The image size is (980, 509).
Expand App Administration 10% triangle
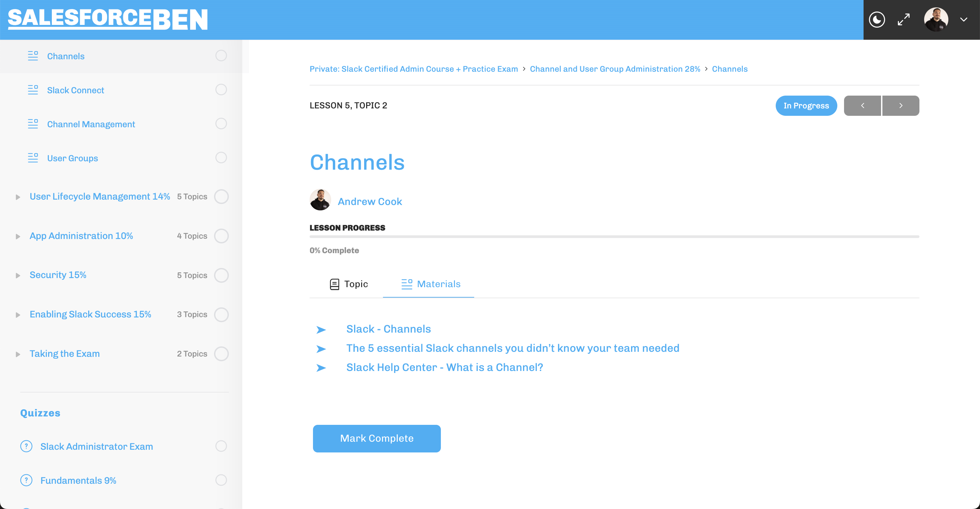(x=17, y=237)
